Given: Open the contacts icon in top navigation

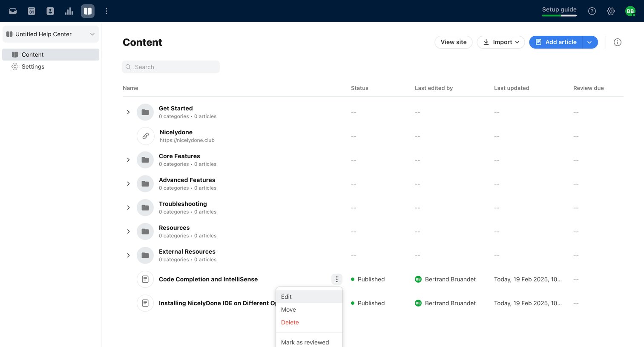Looking at the screenshot, I should pos(50,11).
